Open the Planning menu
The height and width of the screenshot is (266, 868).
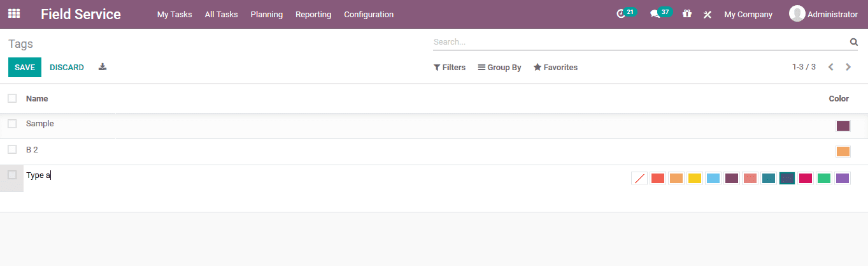(x=267, y=14)
